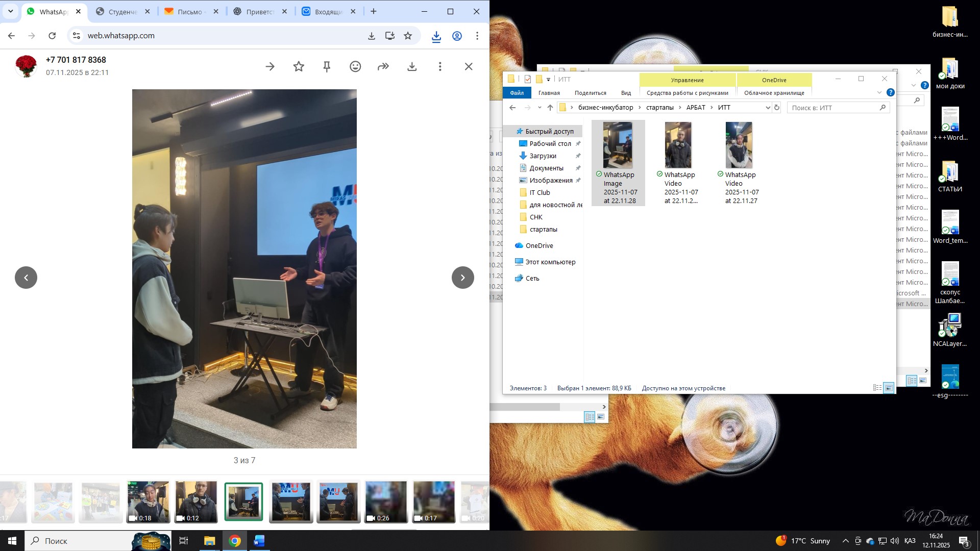980x551 pixels.
Task: Click the Поиск в: ИТТ search field
Action: 833,108
